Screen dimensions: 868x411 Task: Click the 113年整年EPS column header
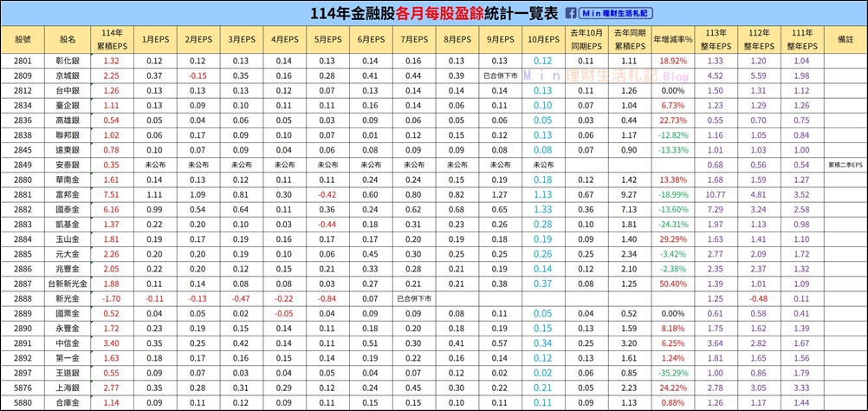tap(716, 40)
